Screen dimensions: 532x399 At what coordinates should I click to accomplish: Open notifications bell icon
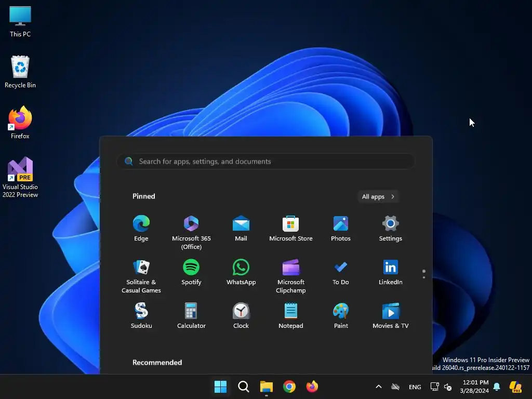497,387
